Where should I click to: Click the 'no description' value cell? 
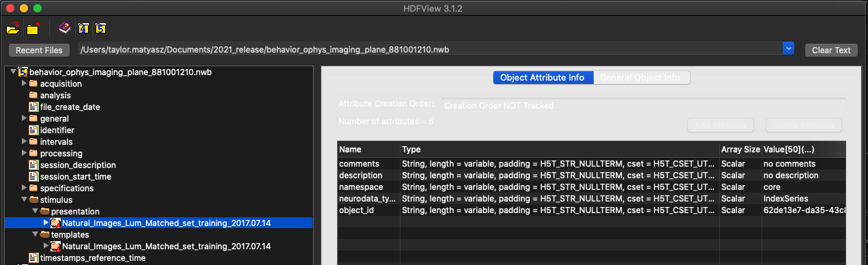point(804,176)
